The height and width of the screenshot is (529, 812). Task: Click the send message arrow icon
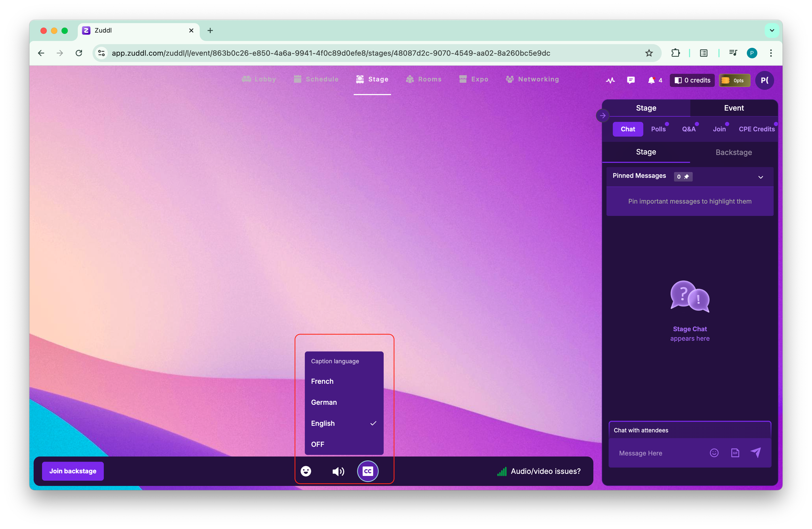[x=756, y=453]
